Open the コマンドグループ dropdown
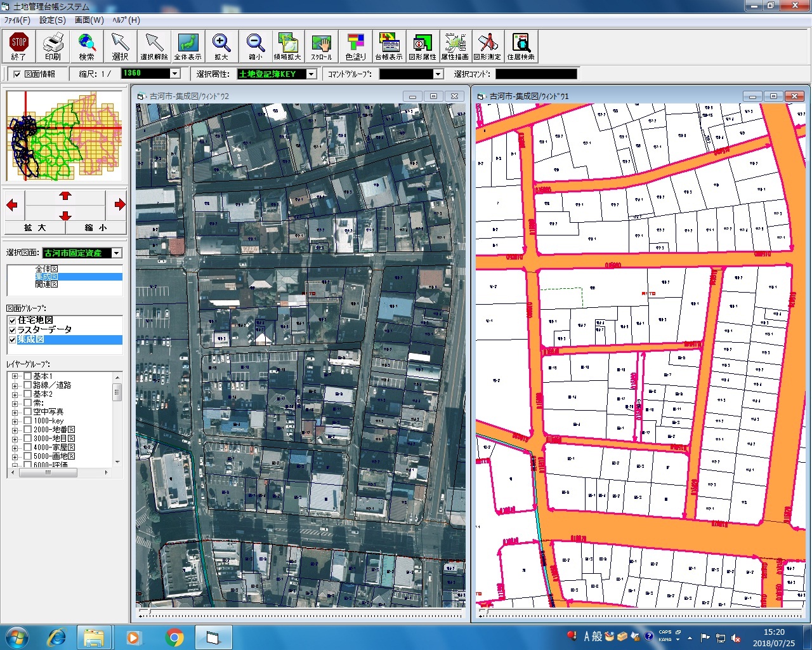Viewport: 812px width, 650px height. 438,74
